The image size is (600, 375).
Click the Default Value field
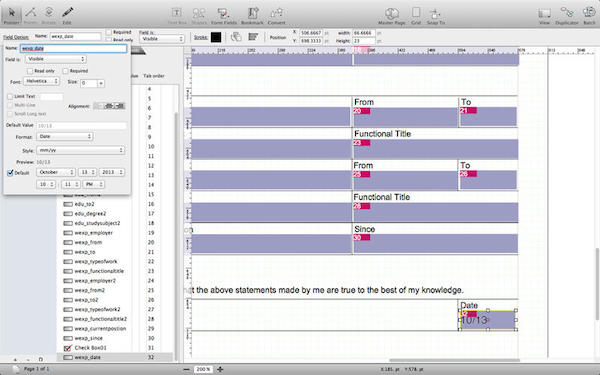pos(82,126)
